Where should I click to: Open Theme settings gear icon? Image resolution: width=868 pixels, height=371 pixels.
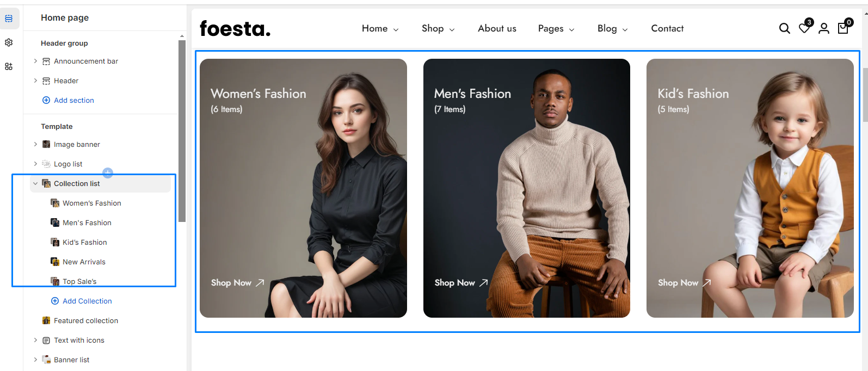pyautogui.click(x=9, y=42)
